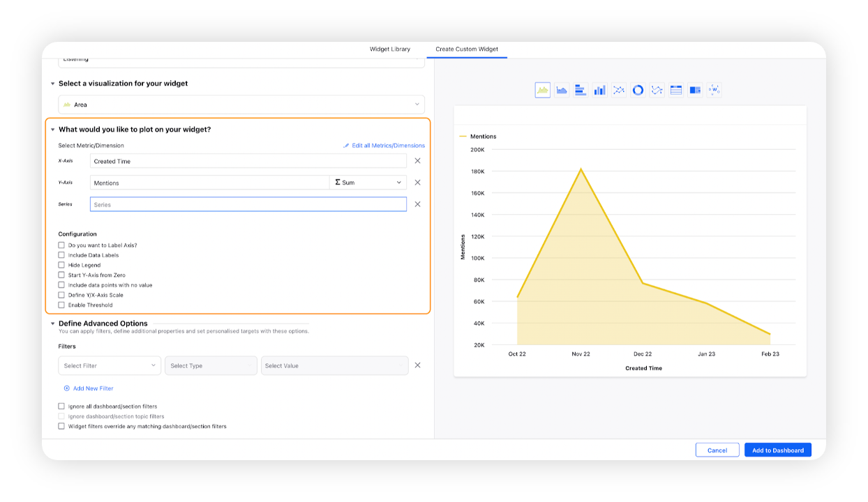The width and height of the screenshot is (868, 502).
Task: Switch to the Create Custom Widget tab
Action: point(467,50)
